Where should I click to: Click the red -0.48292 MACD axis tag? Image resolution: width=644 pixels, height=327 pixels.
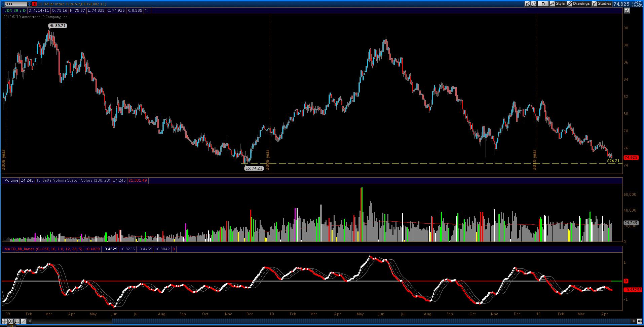(633, 289)
